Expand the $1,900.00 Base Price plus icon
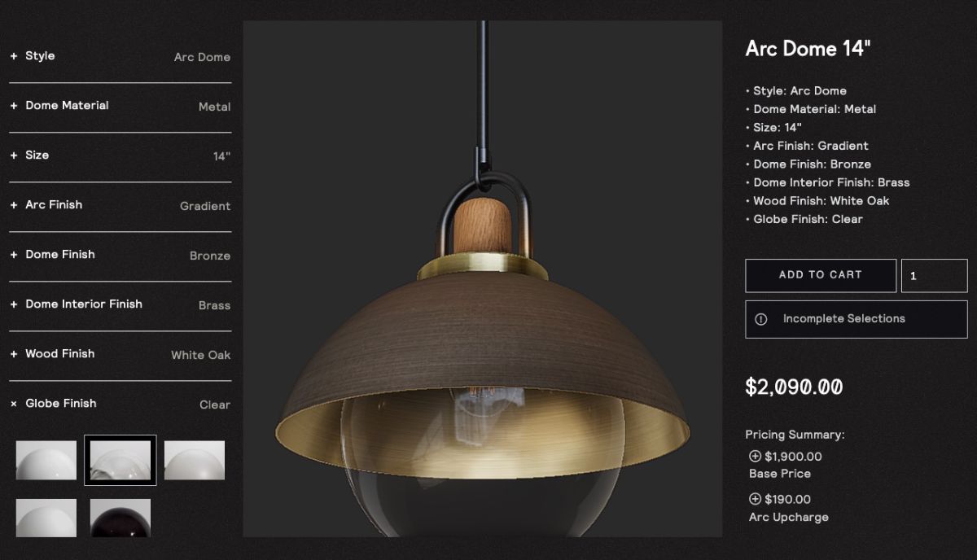977x560 pixels. pyautogui.click(x=755, y=457)
